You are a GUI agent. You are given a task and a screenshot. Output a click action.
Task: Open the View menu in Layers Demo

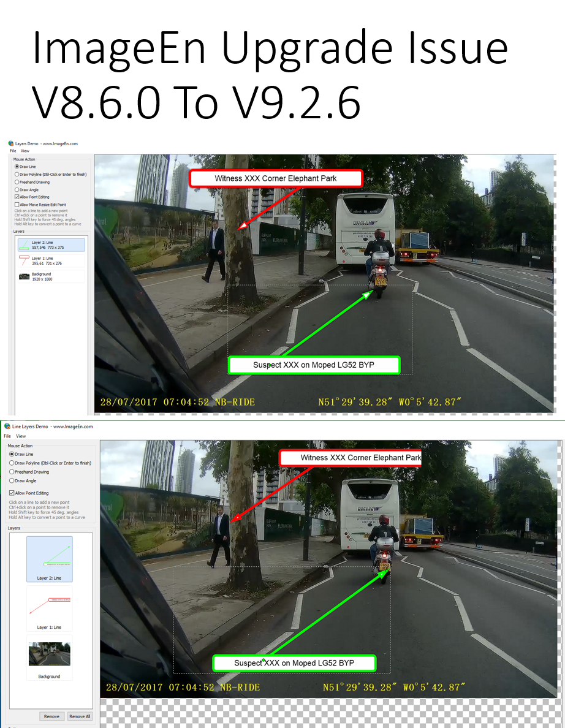pos(25,151)
